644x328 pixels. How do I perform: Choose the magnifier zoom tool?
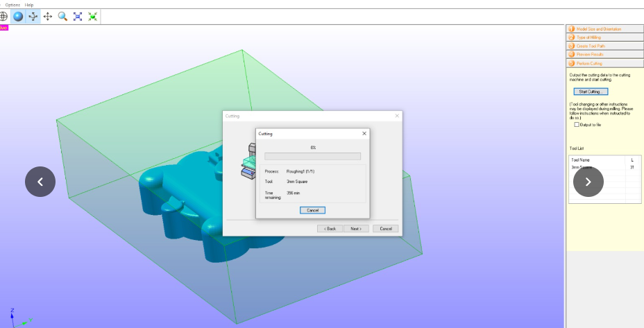click(x=62, y=17)
